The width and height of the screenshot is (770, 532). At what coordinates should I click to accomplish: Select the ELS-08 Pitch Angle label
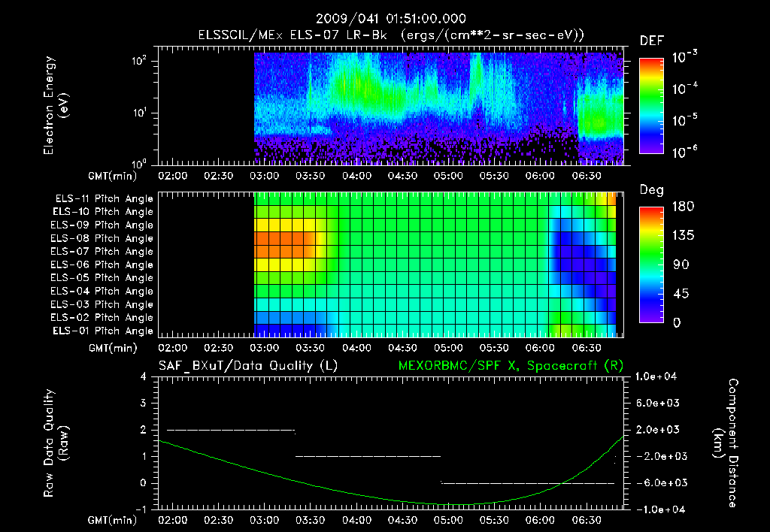pos(102,238)
